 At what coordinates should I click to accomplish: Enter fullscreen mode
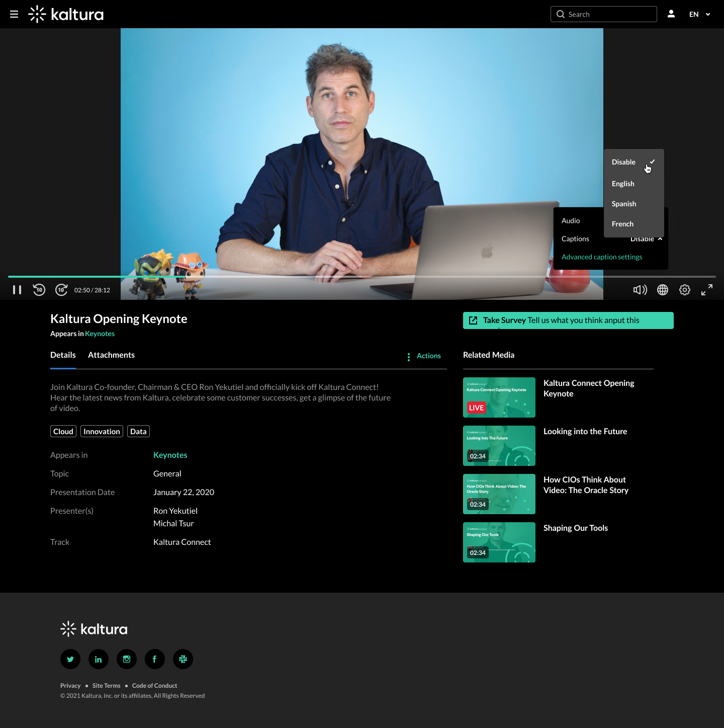coord(707,290)
